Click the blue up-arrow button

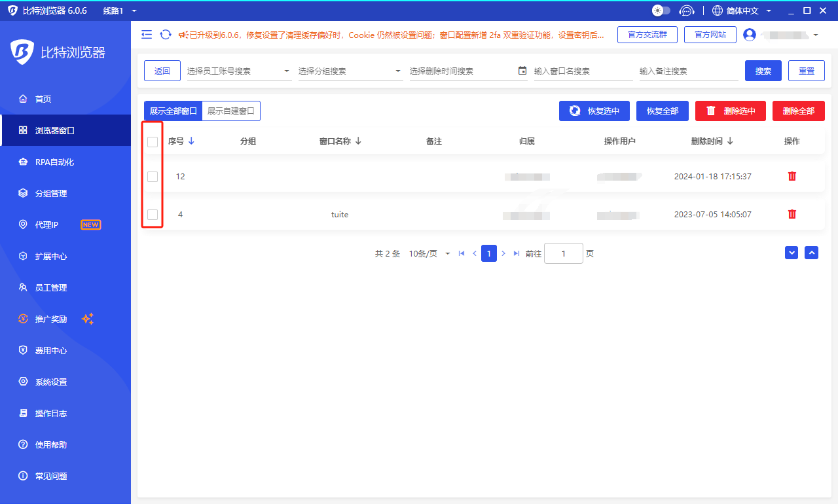click(x=812, y=253)
